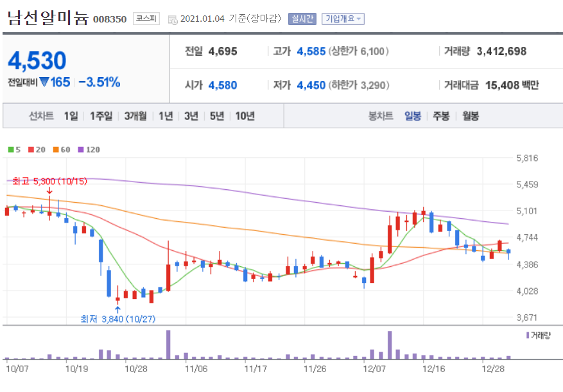Click the stock code 008350

tap(110, 19)
